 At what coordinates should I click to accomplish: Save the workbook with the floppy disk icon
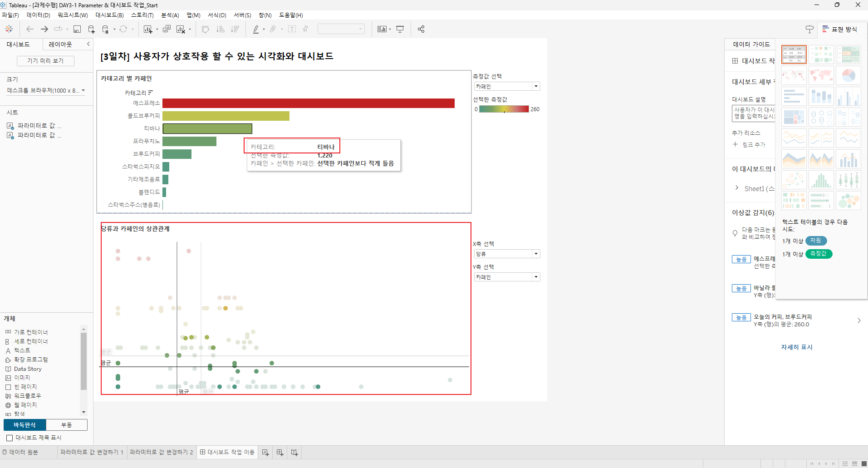click(x=77, y=29)
